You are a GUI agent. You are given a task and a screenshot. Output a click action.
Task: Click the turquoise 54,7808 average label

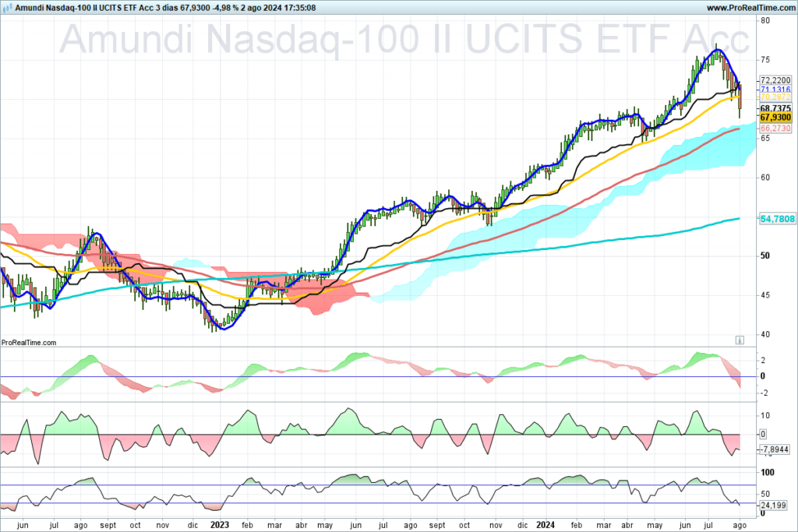coord(777,219)
